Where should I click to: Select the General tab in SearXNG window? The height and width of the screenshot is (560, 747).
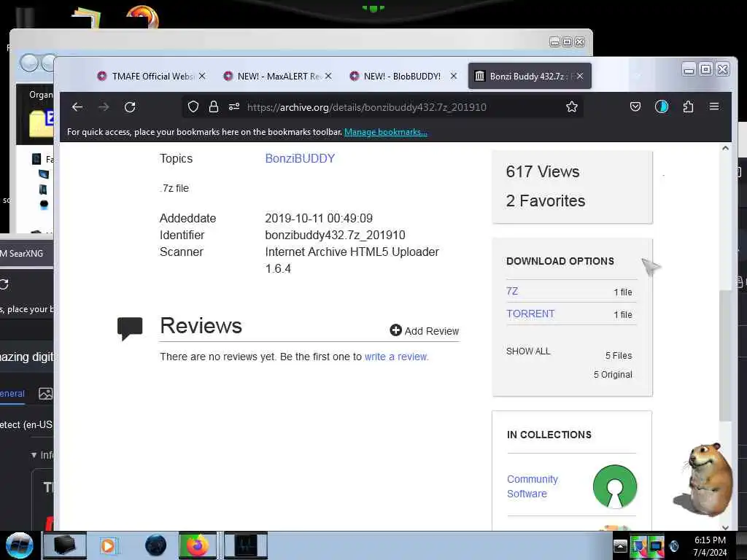12,394
